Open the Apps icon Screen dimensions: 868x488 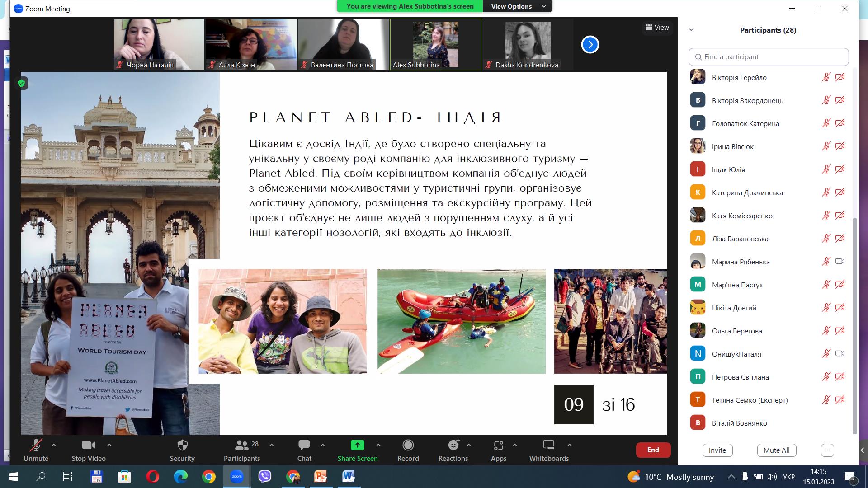(498, 446)
